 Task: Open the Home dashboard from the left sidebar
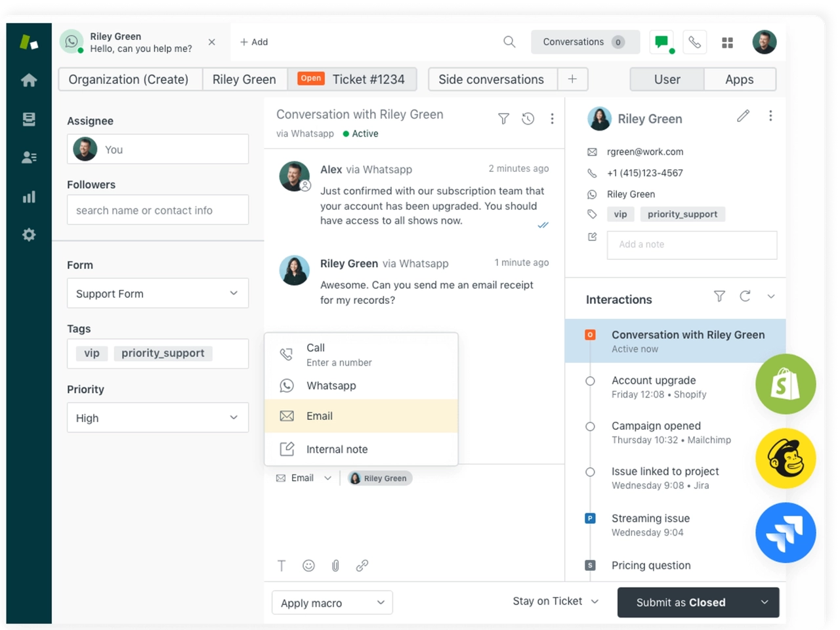coord(29,79)
